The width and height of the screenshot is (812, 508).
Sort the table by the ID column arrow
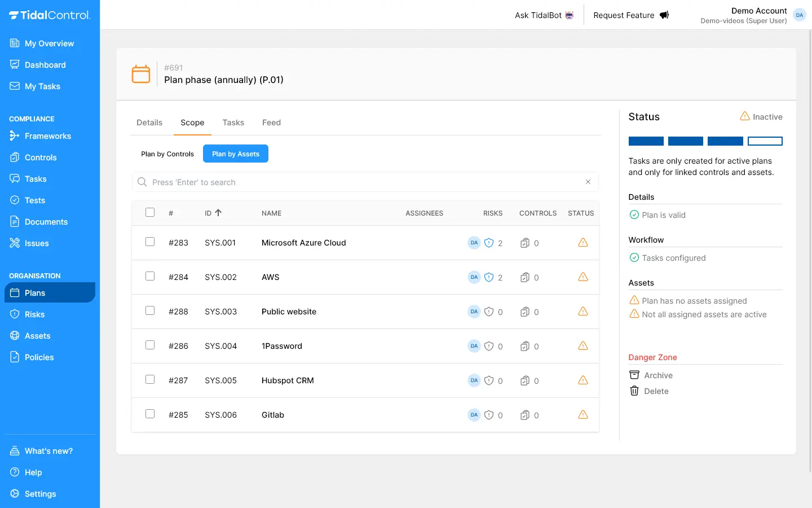[x=218, y=213]
